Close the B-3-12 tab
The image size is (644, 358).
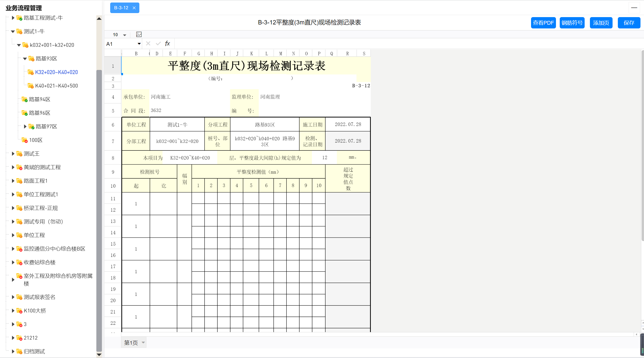pyautogui.click(x=134, y=8)
